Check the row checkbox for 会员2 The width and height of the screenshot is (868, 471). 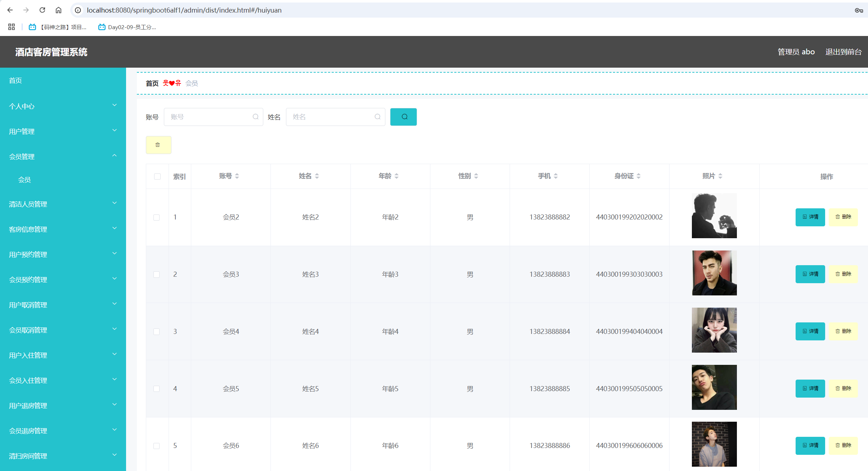(156, 217)
